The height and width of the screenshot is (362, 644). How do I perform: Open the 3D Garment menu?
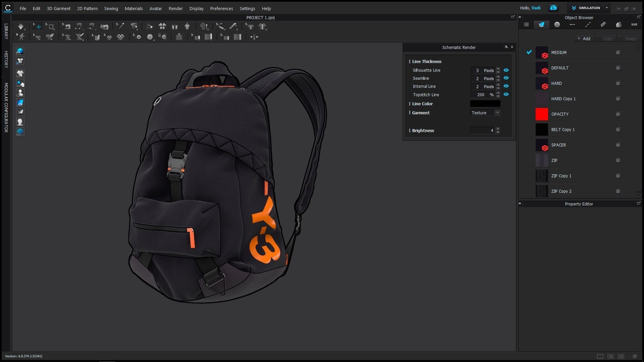coord(59,8)
